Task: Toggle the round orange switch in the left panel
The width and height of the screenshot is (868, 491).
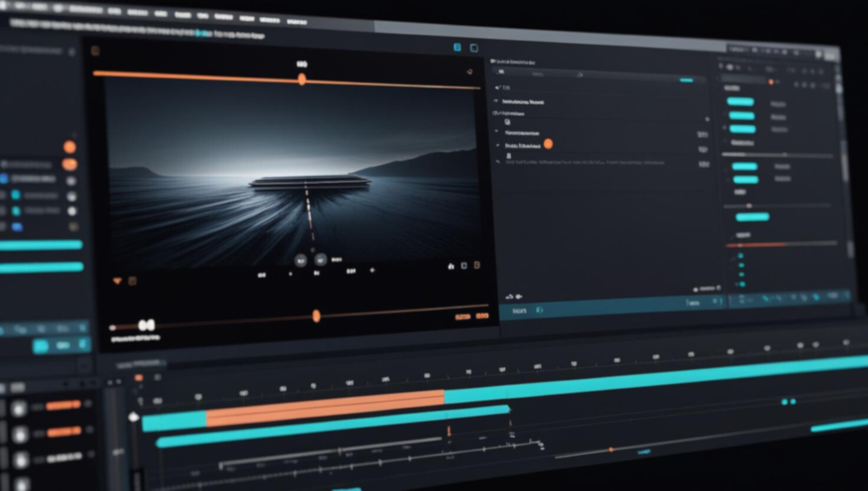Action: click(70, 147)
